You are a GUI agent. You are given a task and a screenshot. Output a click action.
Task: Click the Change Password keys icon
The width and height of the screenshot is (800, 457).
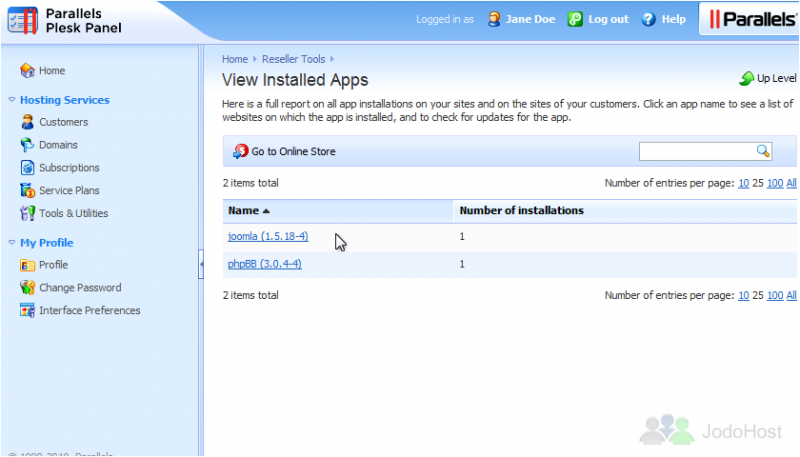27,288
